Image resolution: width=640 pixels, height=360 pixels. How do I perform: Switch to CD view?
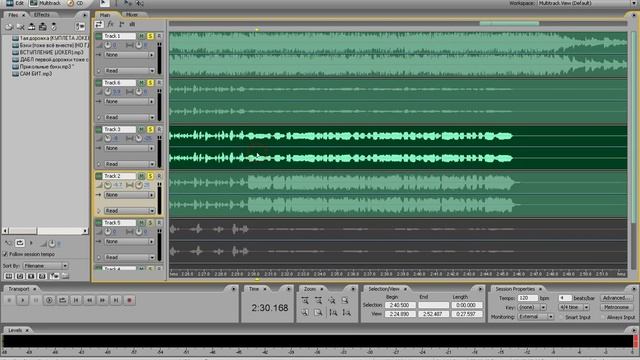75,3
